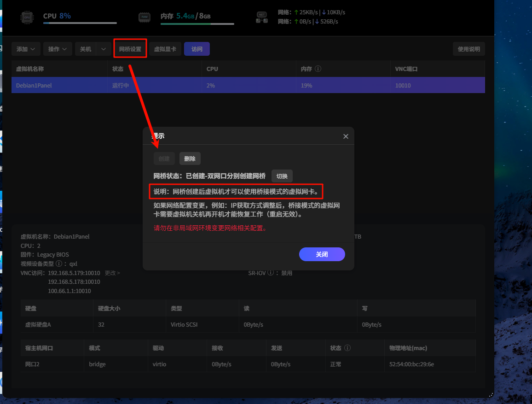Click 切换 to switch bridge mode
Screen dimensions: 532x404
click(282, 176)
